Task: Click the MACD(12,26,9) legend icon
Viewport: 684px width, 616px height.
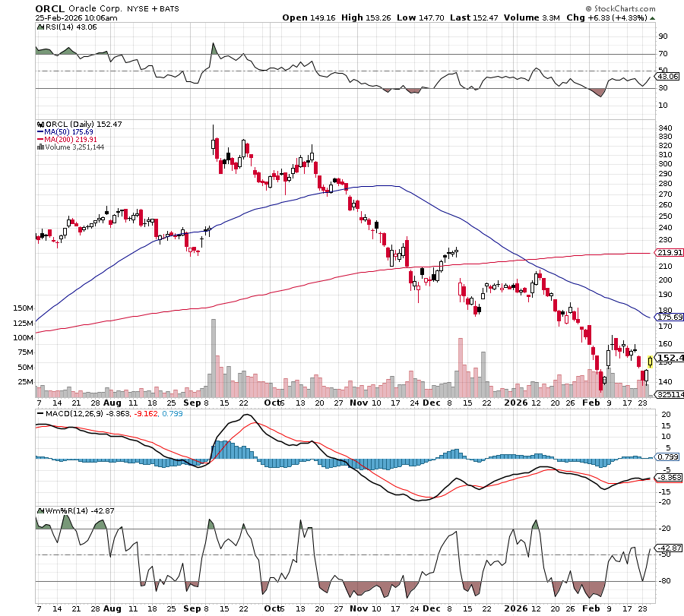Action: tap(39, 412)
